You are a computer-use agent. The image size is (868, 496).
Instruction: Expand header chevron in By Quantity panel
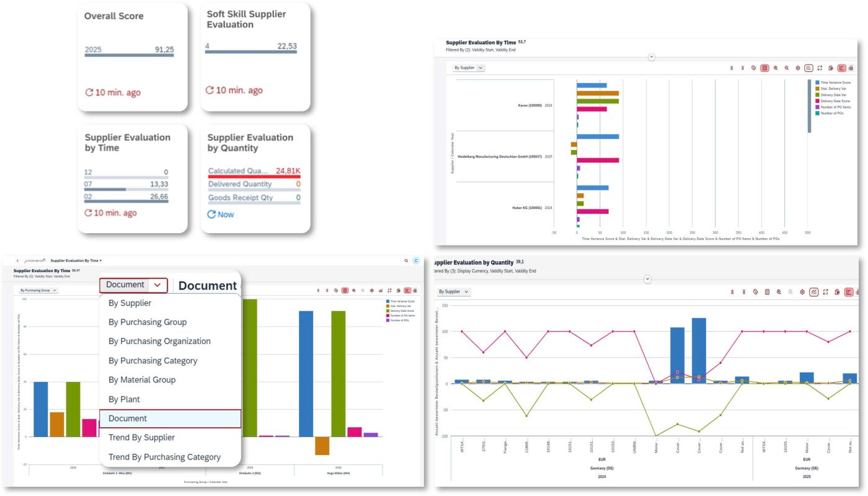647,279
